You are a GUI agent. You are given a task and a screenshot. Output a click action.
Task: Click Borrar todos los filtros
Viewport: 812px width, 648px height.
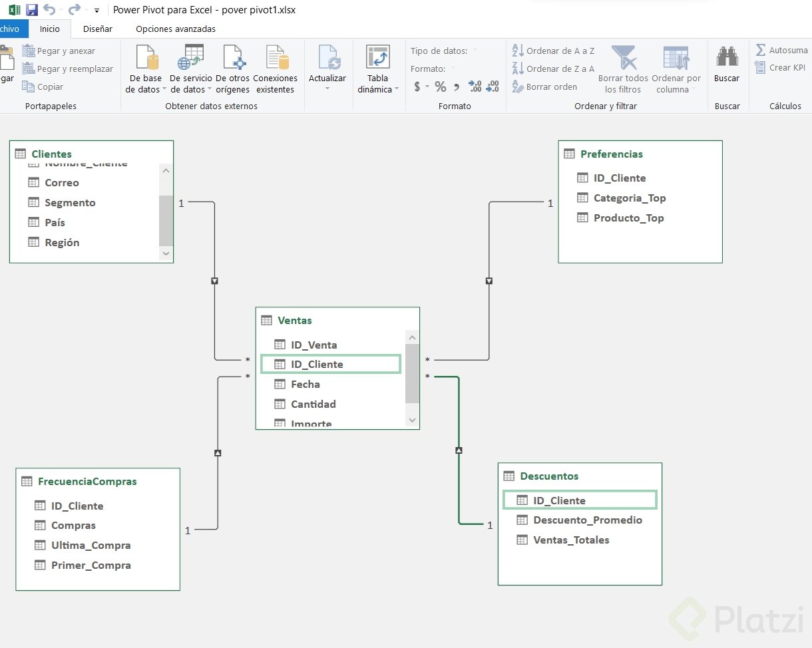623,69
